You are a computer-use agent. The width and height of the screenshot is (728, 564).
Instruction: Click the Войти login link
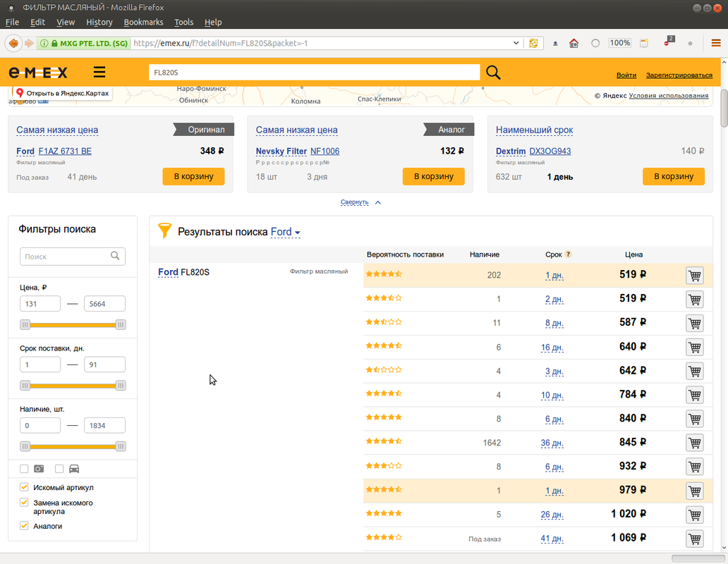point(626,75)
